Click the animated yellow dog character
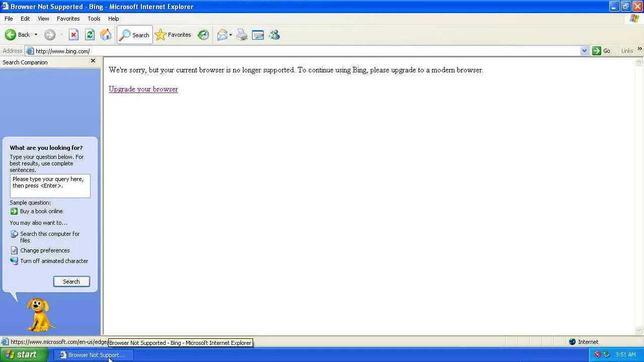644x362 pixels. (39, 315)
